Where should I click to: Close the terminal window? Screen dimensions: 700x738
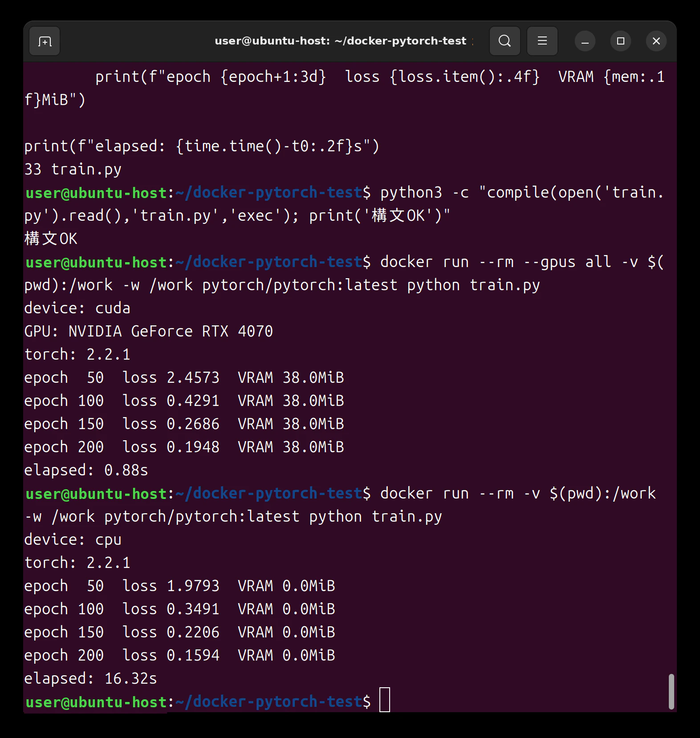[656, 41]
